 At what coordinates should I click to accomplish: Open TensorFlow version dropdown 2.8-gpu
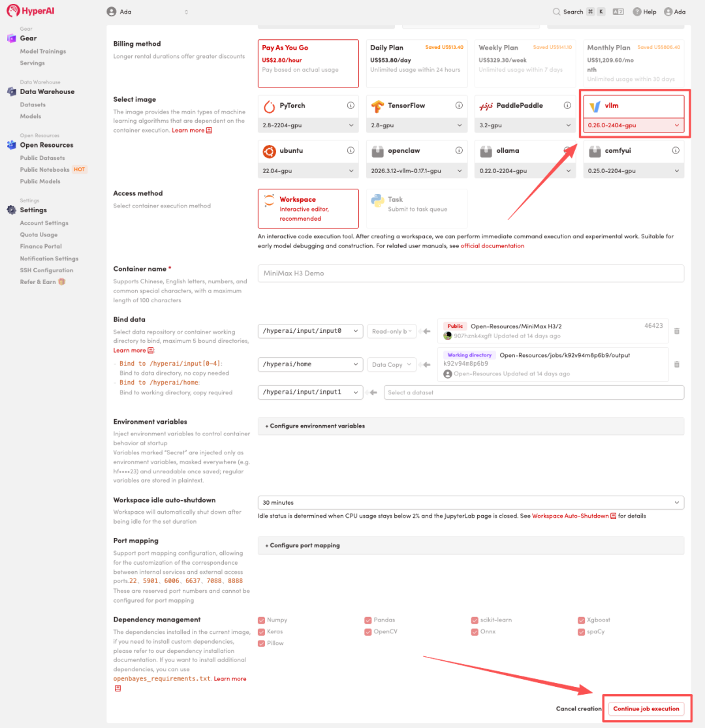click(x=416, y=125)
